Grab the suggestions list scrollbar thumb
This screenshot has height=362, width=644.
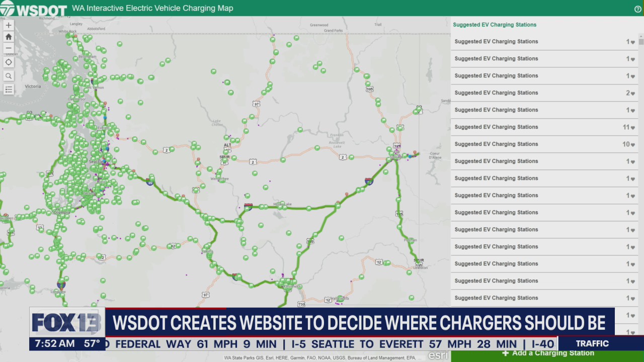[x=641, y=43]
